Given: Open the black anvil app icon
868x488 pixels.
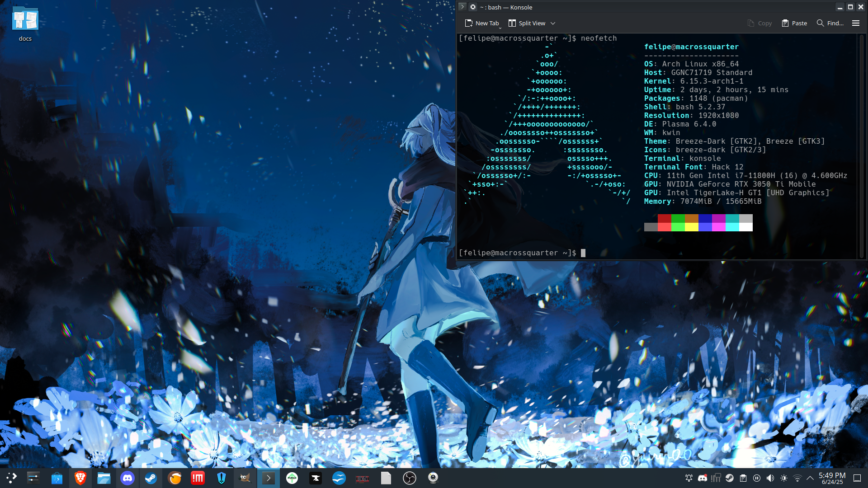Looking at the screenshot, I should point(316,478).
